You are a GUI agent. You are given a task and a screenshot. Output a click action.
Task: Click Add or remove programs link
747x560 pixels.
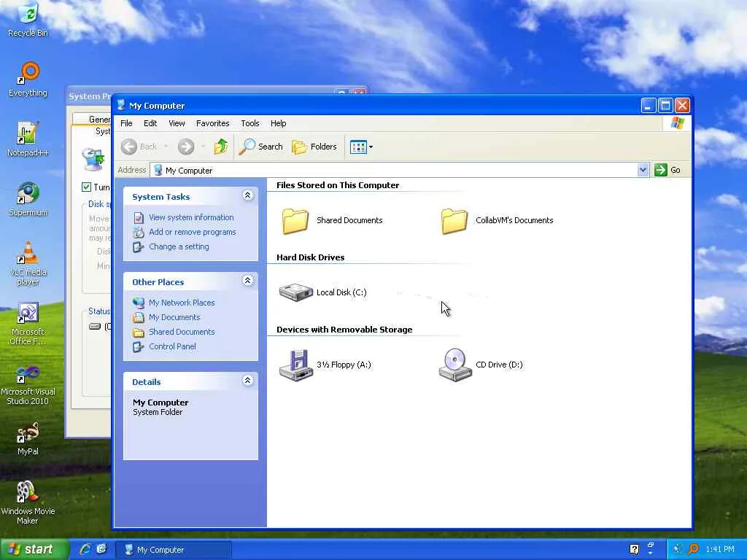tap(192, 233)
